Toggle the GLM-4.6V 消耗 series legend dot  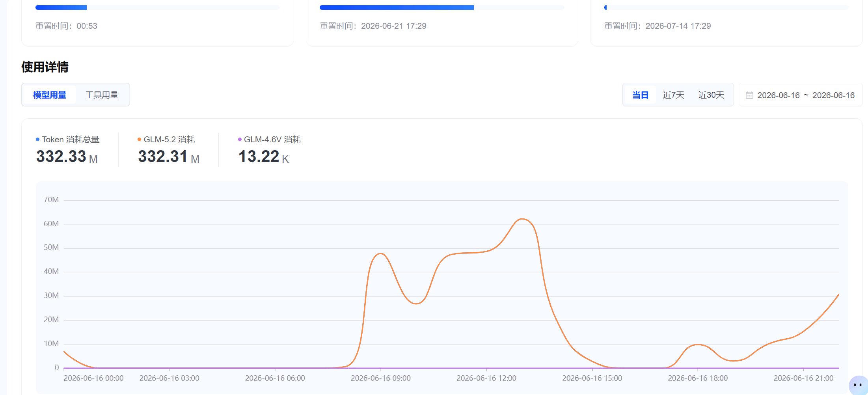[x=240, y=140]
